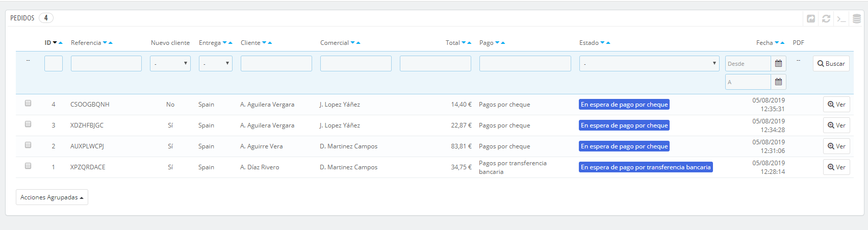Open the Estado filter dropdown
Screen dimensions: 868x230
[x=649, y=64]
